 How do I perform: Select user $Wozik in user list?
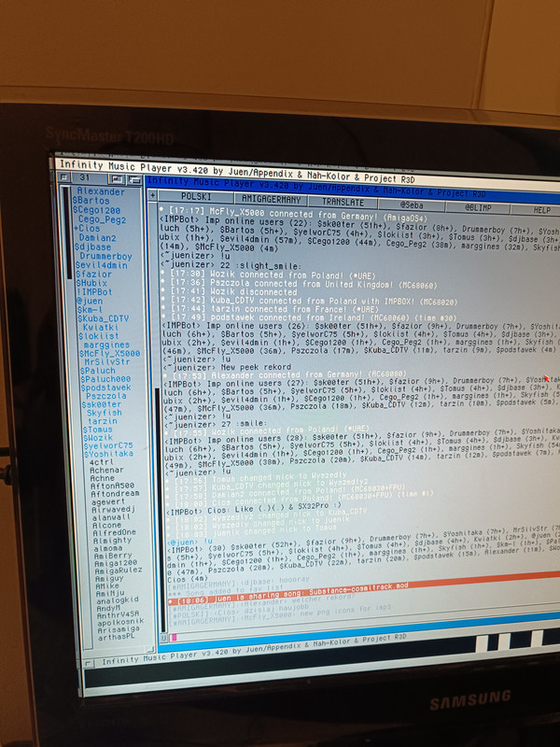pyautogui.click(x=98, y=437)
